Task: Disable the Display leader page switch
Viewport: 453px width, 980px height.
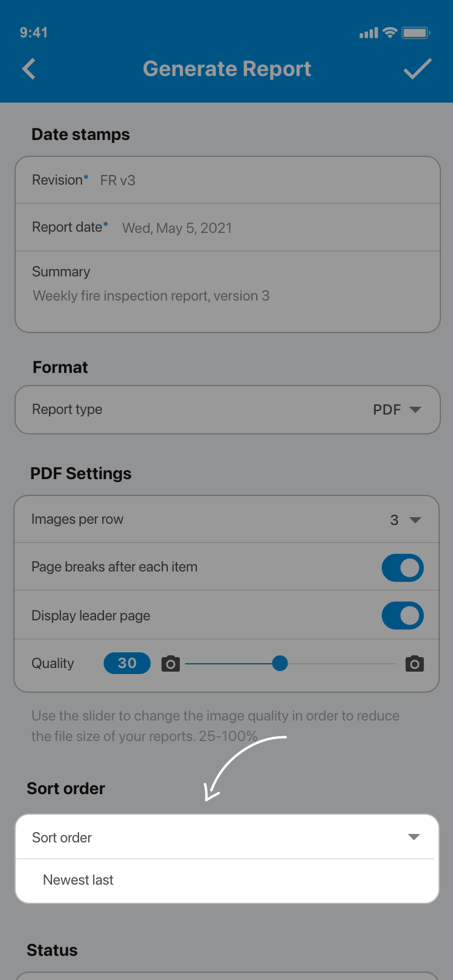Action: [x=402, y=616]
